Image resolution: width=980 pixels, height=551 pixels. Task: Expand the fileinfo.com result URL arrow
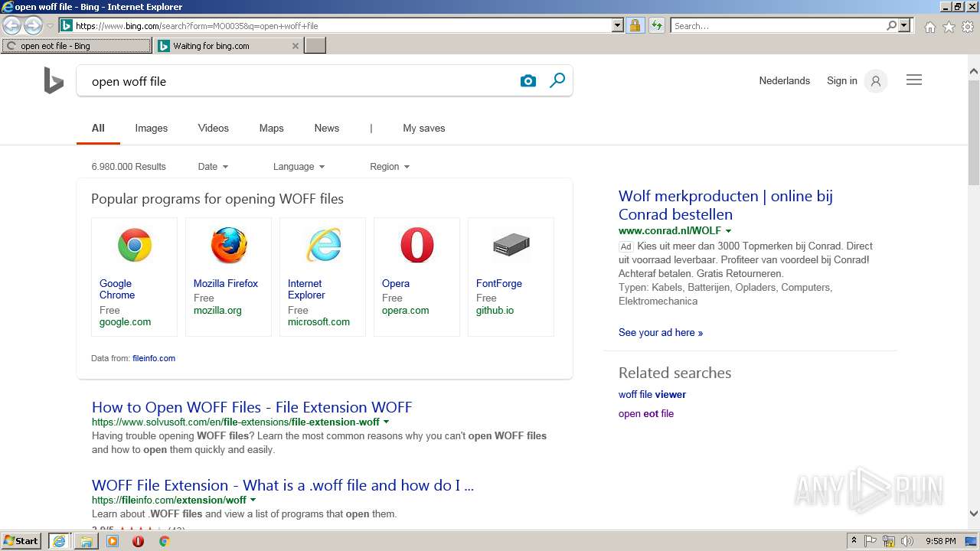tap(253, 500)
